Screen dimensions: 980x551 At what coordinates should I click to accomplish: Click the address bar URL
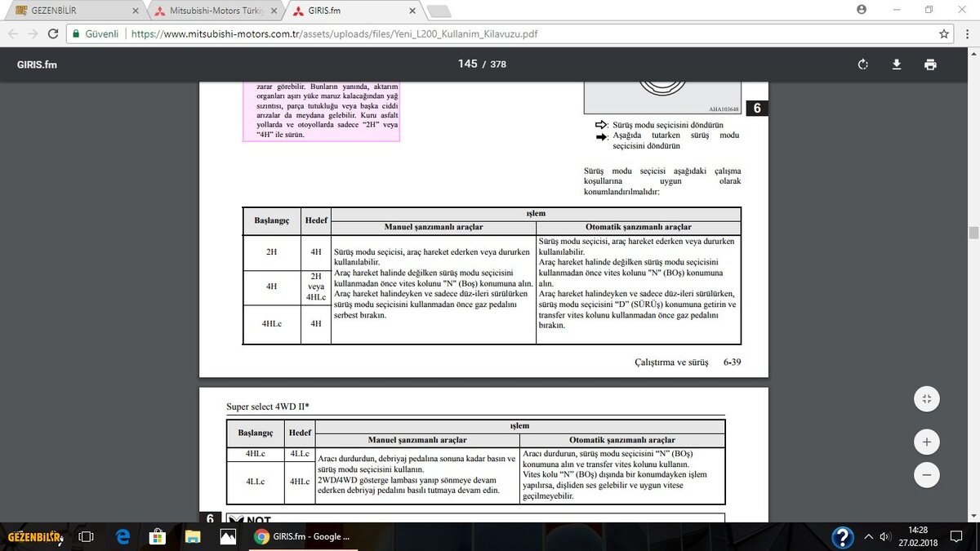tap(327, 34)
